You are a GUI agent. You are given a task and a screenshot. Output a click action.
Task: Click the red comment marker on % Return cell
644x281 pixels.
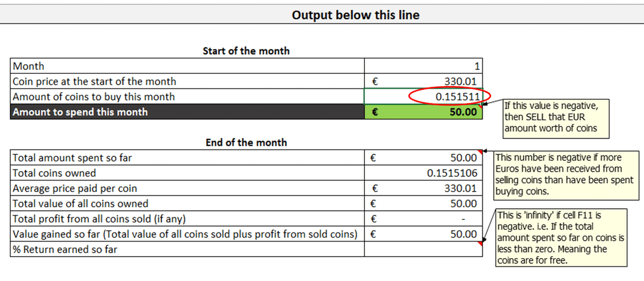480,244
